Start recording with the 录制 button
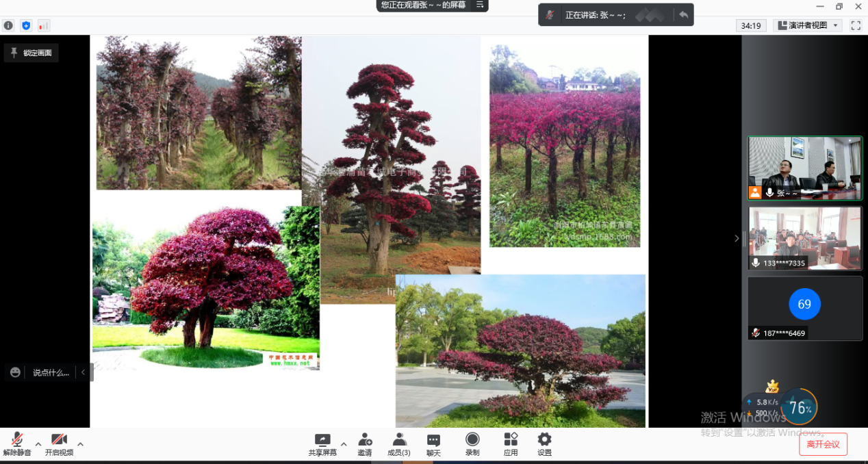Screen dimensions: 868x464 [472, 444]
